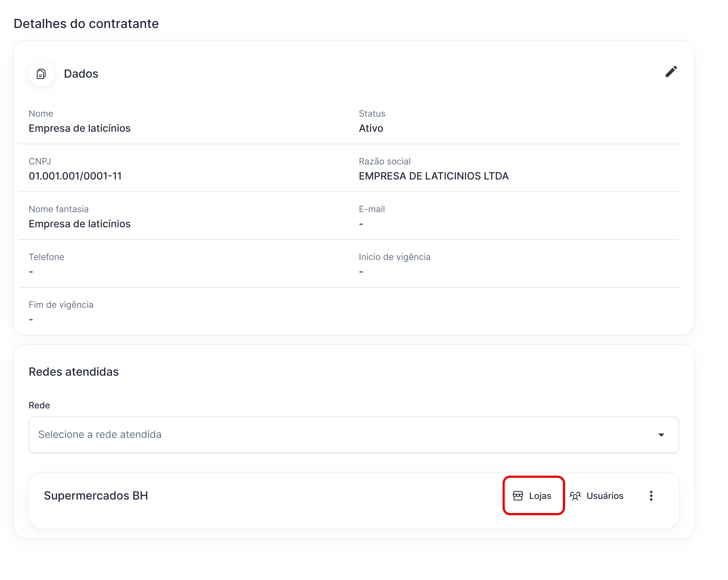Click the 'Redes atendidas' heading
This screenshot has width=728, height=580.
(x=74, y=372)
